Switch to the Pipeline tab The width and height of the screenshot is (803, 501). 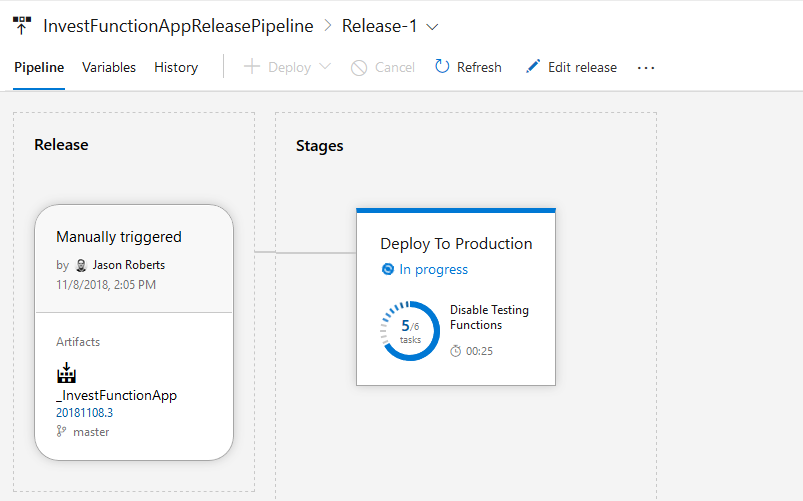pos(39,67)
